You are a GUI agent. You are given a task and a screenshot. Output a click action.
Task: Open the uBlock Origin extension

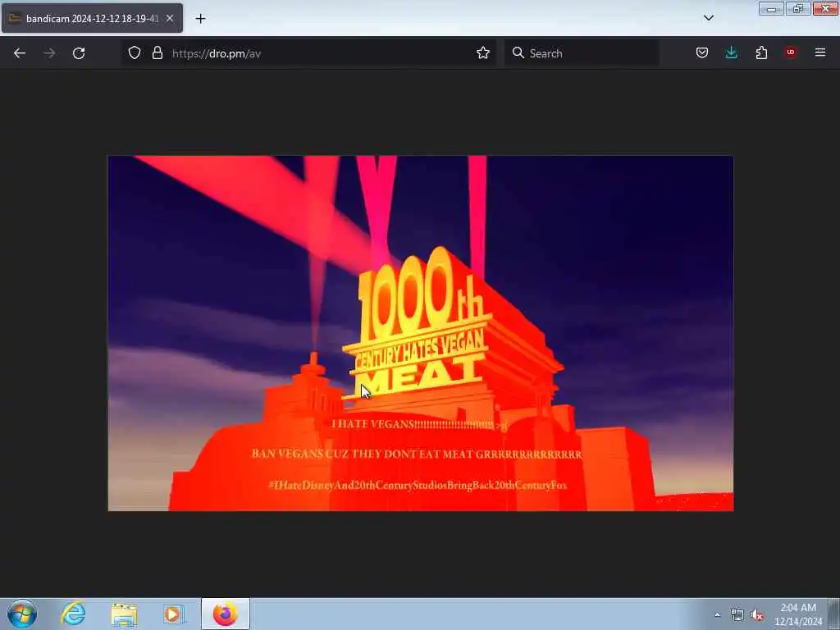pyautogui.click(x=791, y=52)
